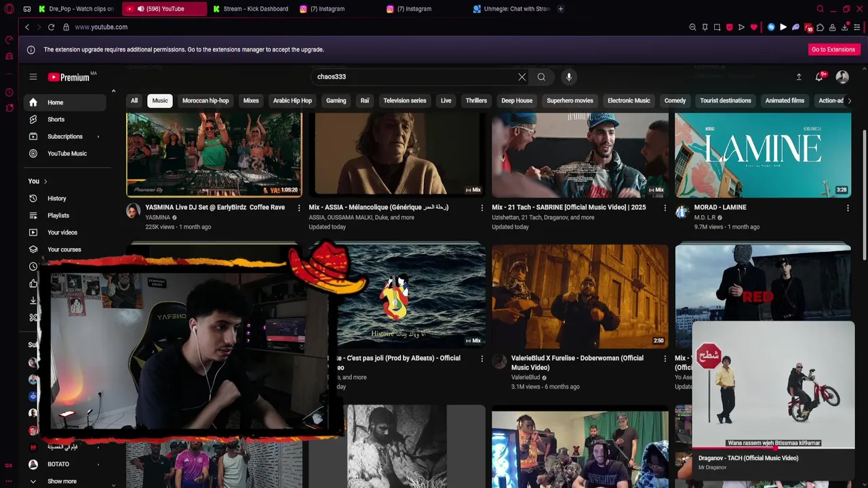Screen dimensions: 868x488
Task: Open the YouTube account avatar menu
Action: pos(842,77)
